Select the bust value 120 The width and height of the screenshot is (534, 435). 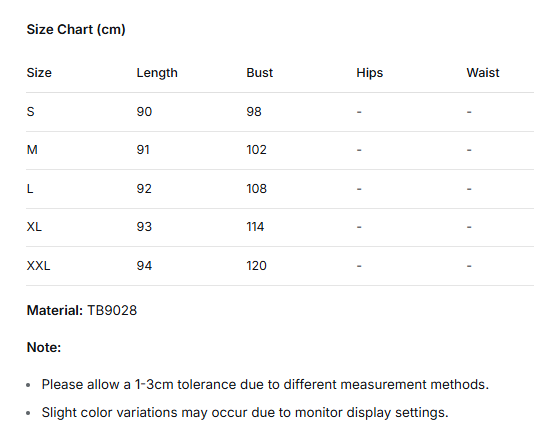coord(256,266)
